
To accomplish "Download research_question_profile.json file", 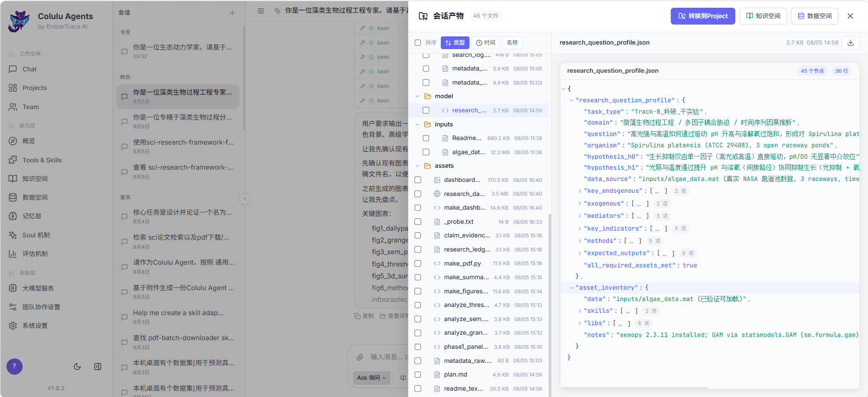I will click(851, 43).
